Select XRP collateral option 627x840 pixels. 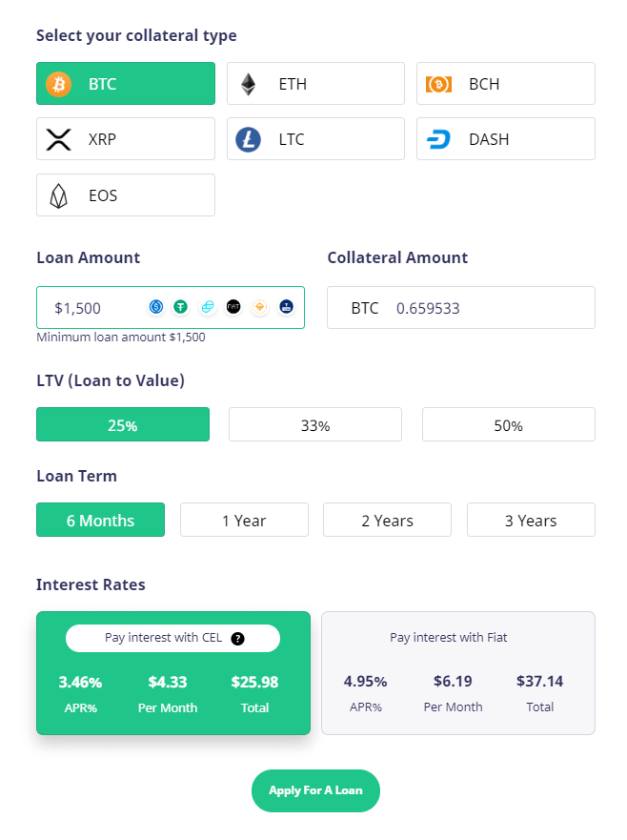point(126,139)
